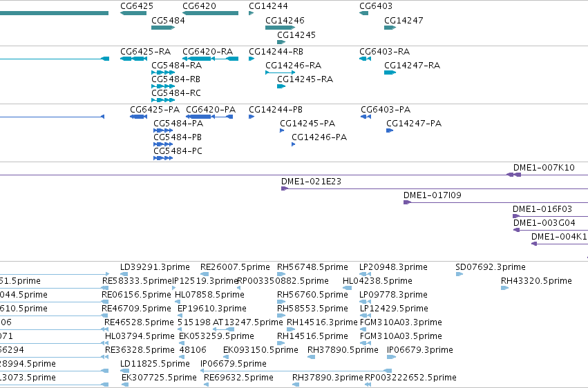
Task: Select the DME1-021E23 BAC clone label
Action: click(x=311, y=182)
